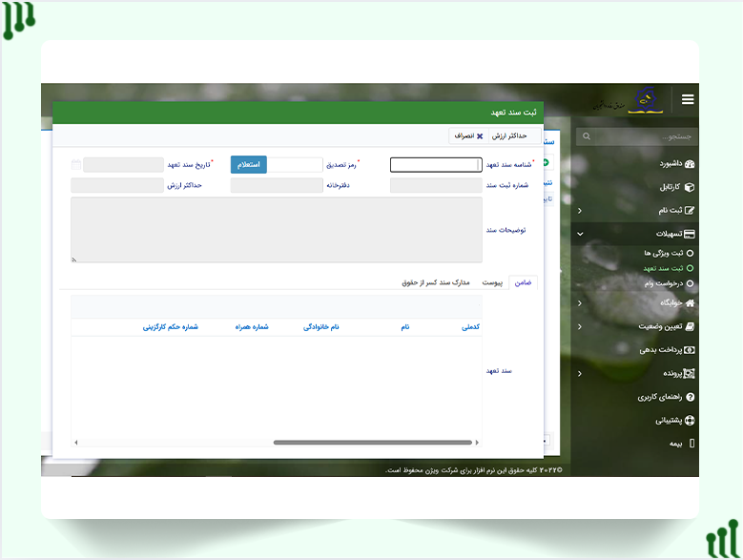743x560 pixels.
Task: Click the شناسه سند تعهد input field
Action: [x=436, y=164]
